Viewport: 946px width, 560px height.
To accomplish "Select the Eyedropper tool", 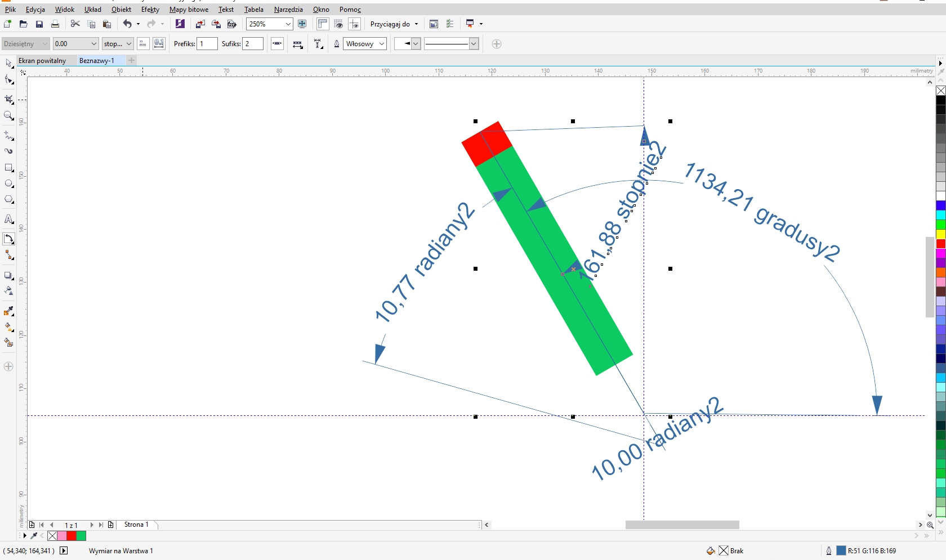I will [9, 311].
